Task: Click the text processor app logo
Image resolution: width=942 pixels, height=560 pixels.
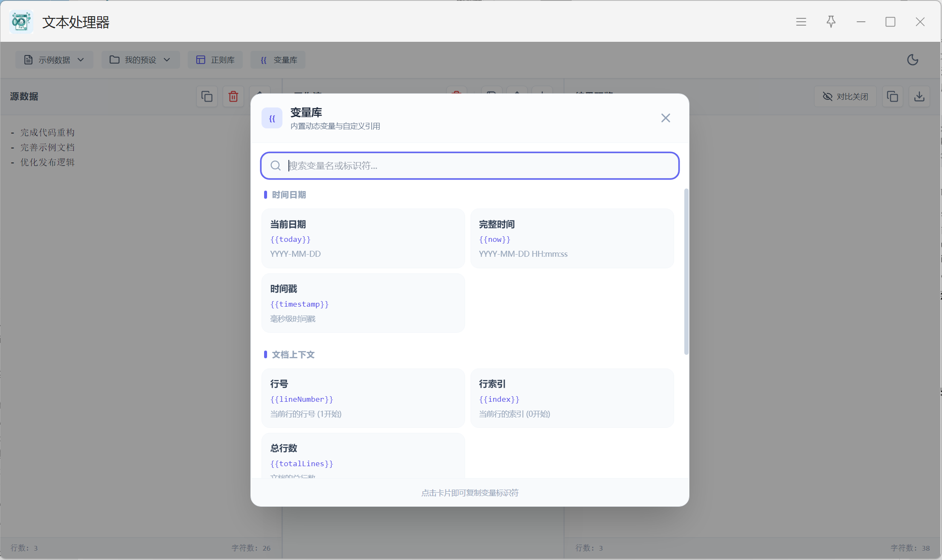Action: [x=21, y=22]
